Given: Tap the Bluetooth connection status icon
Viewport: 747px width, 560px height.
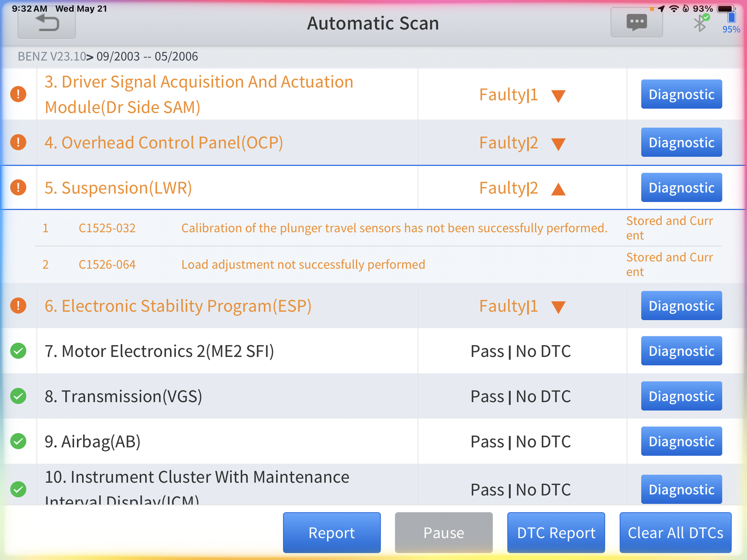Looking at the screenshot, I should coord(700,24).
